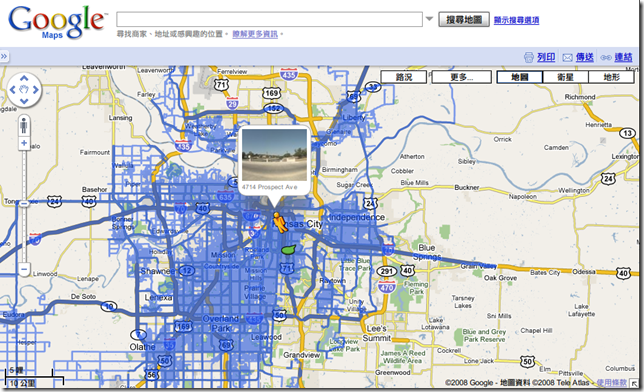The width and height of the screenshot is (644, 392).
Task: Click the Lee's Summit city label
Action: [x=377, y=333]
